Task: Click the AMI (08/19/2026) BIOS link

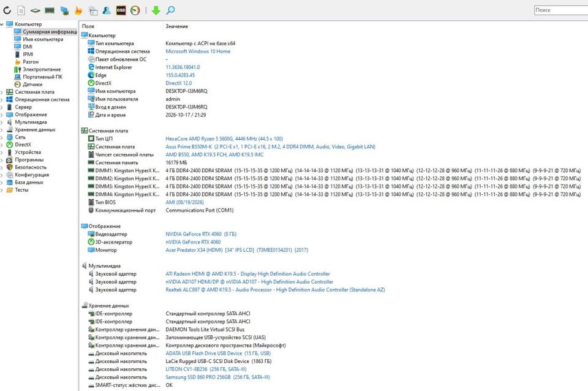Action: 185,202
